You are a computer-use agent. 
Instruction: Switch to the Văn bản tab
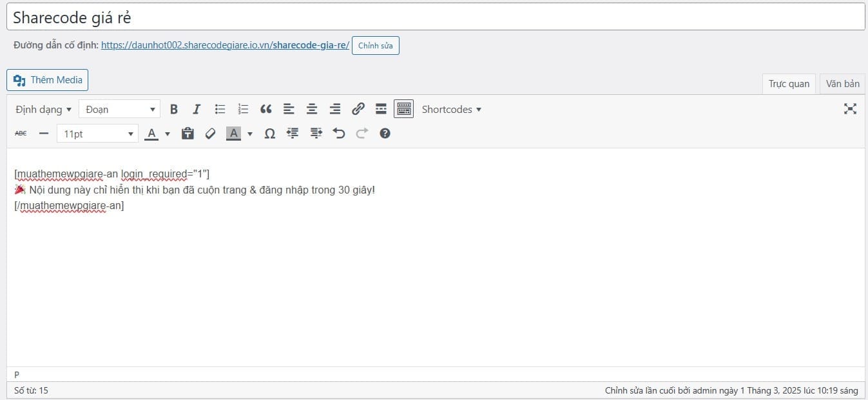tap(842, 84)
